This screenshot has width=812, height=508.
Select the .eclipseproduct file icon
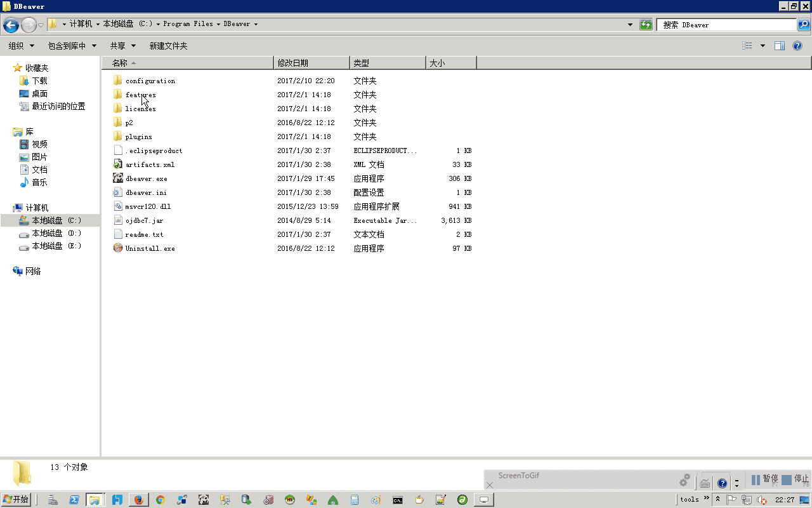pos(118,150)
